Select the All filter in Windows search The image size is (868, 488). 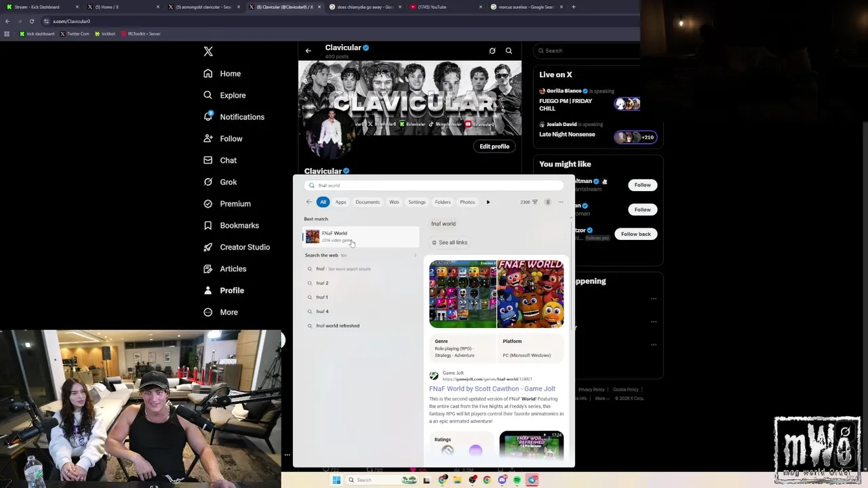tap(323, 202)
